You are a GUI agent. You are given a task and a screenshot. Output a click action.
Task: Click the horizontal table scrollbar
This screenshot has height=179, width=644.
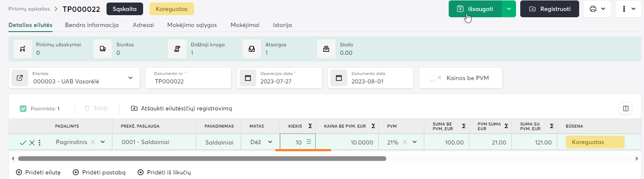pos(202,159)
